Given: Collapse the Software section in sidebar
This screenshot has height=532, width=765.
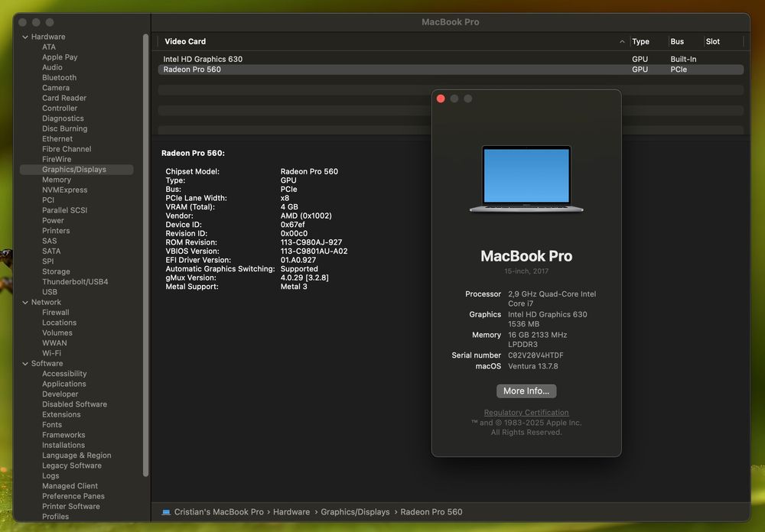Looking at the screenshot, I should tap(25, 364).
